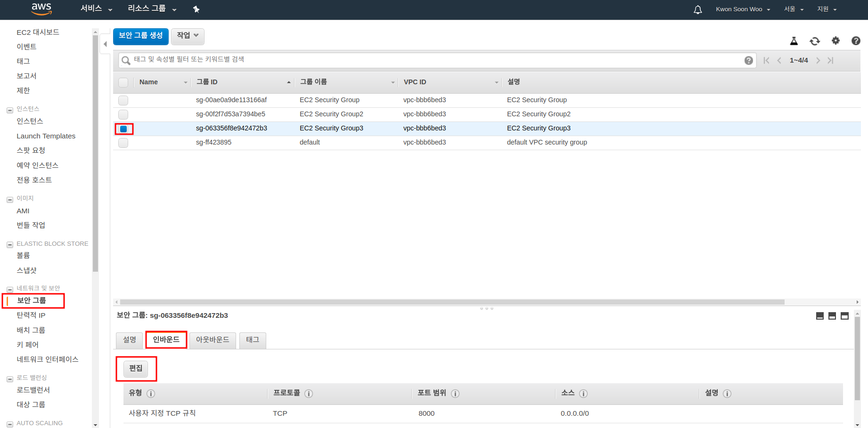
Task: Sort by VPC ID column header
Action: (x=450, y=82)
